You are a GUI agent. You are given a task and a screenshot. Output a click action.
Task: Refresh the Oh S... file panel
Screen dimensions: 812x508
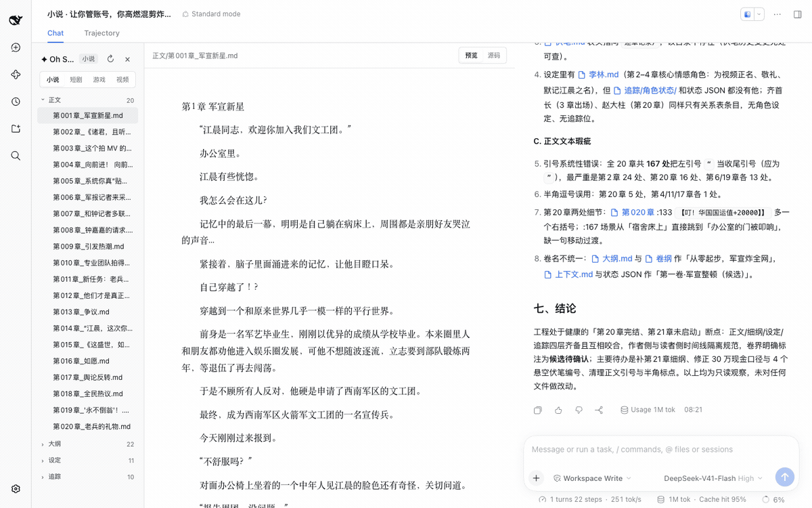110,59
